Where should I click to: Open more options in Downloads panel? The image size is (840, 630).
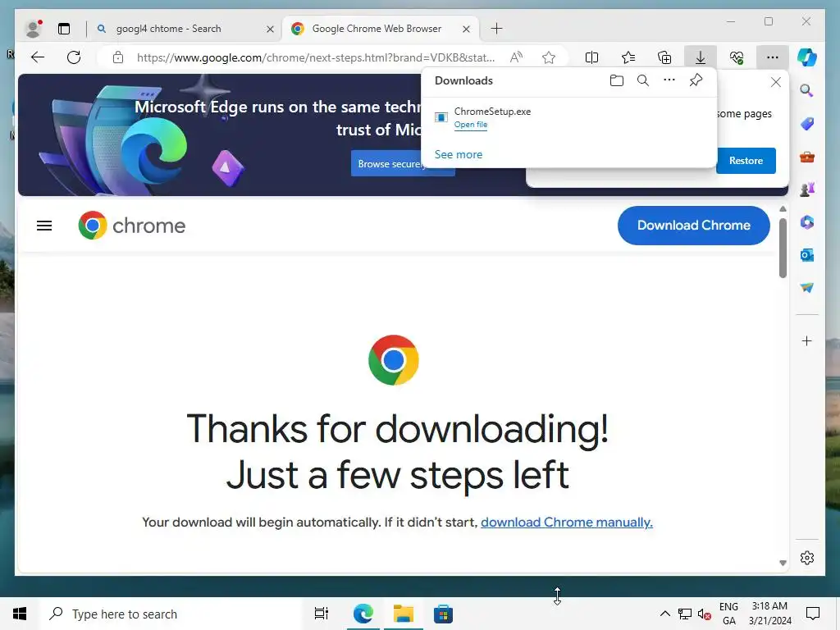click(x=669, y=80)
